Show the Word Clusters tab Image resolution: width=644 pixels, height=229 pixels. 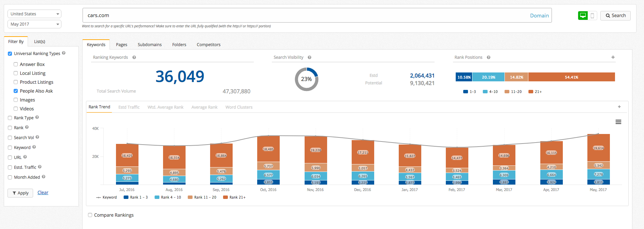(239, 107)
